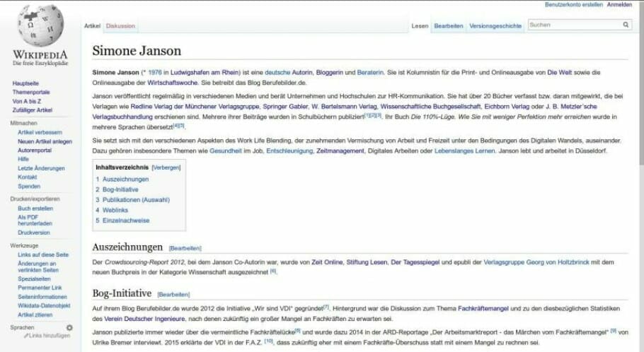Jump to Bog-Initiative in contents
This screenshot has height=352, width=644.
click(120, 189)
